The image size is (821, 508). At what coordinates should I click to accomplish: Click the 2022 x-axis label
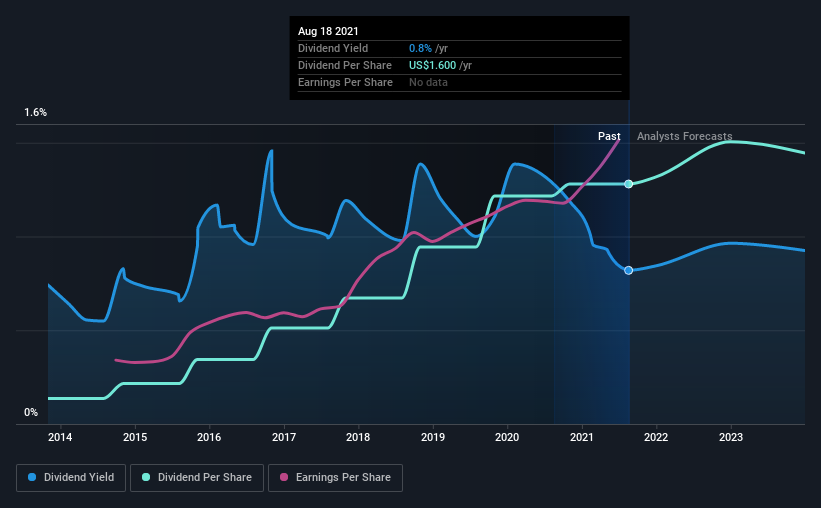656,437
